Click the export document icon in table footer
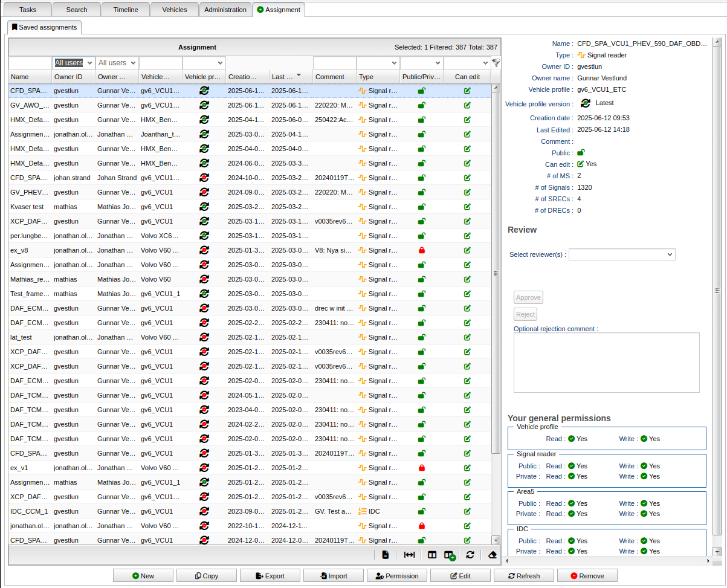 [386, 555]
